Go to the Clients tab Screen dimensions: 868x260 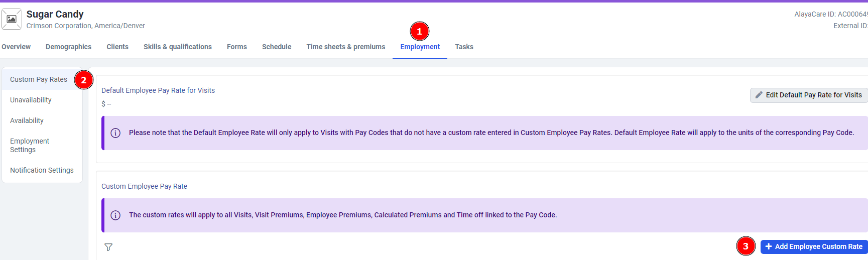[117, 47]
